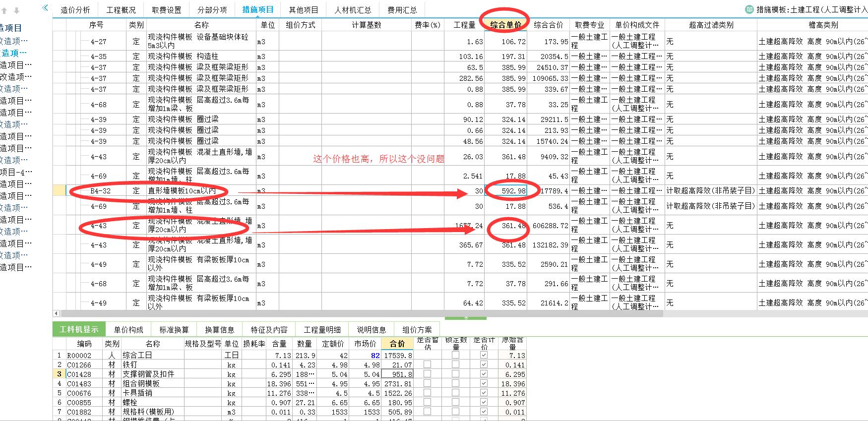Image resolution: width=868 pixels, height=421 pixels.
Task: Uncheck 是否计价 for 综合工日 row
Action: click(484, 355)
